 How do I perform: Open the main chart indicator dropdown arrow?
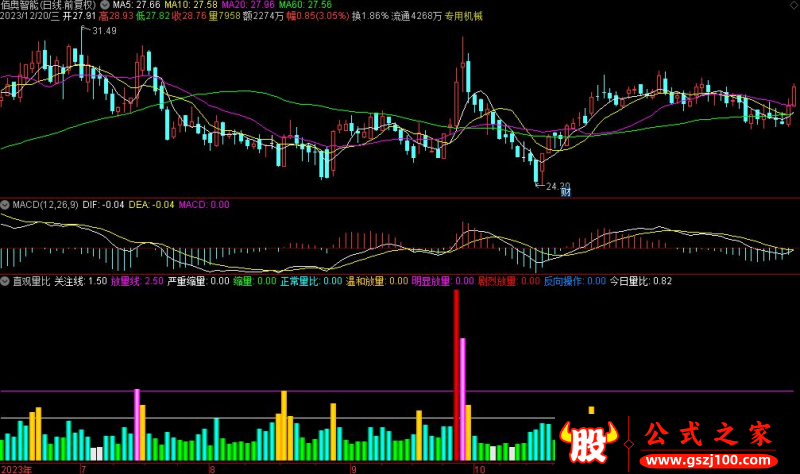pos(105,5)
